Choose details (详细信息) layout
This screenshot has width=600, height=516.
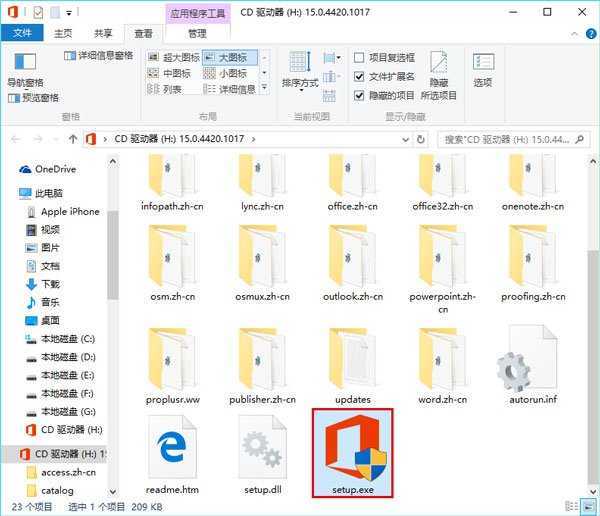pyautogui.click(x=229, y=89)
